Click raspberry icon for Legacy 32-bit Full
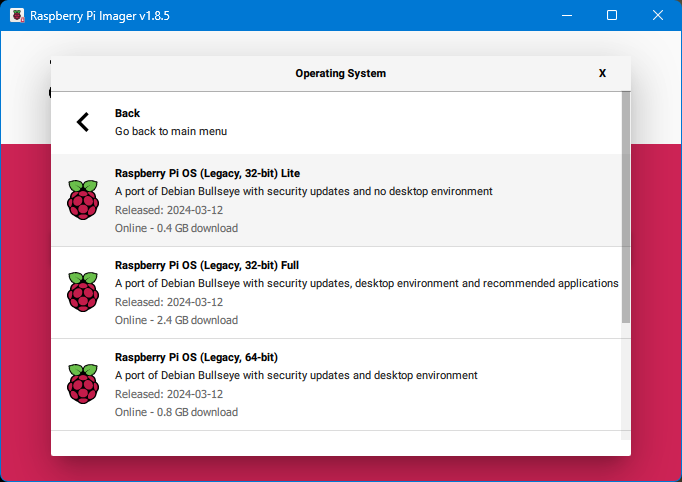This screenshot has height=482, width=682. pyautogui.click(x=83, y=292)
